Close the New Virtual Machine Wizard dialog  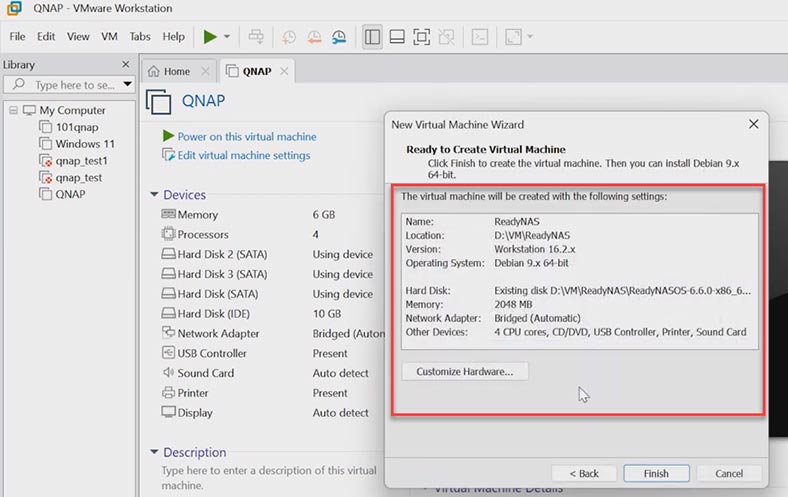(753, 124)
